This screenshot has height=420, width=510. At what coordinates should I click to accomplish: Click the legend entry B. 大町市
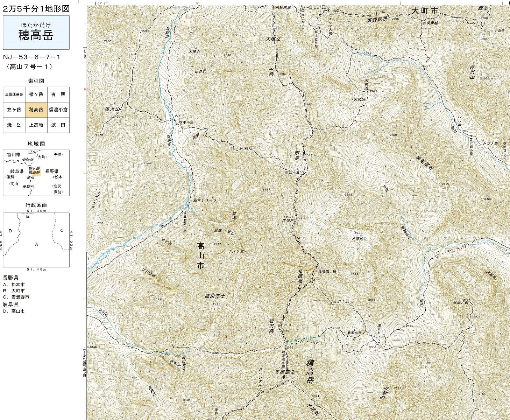click(x=14, y=291)
